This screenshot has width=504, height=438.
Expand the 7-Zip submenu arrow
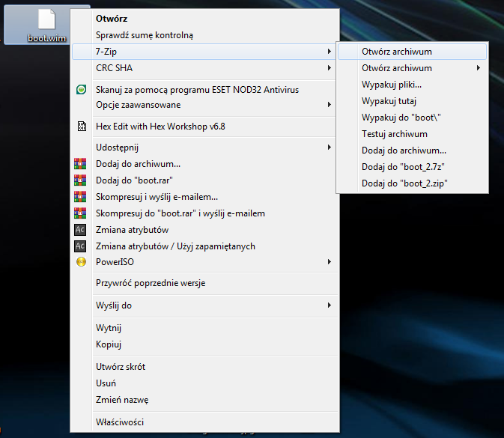tap(330, 51)
